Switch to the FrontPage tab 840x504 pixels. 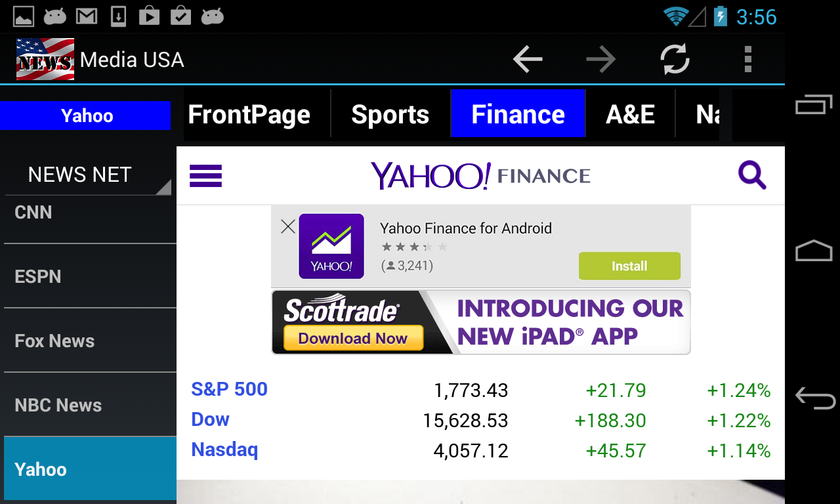coord(249,115)
